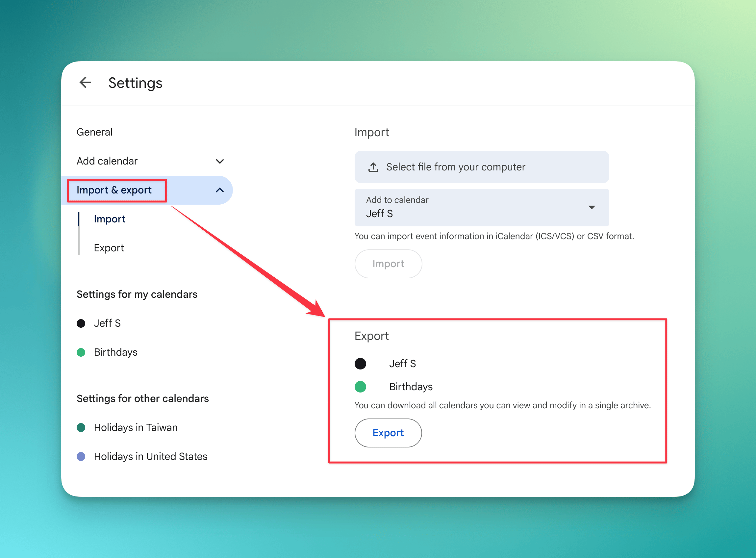Click green circle next to Birthdays under Export
The image size is (756, 558).
point(360,387)
